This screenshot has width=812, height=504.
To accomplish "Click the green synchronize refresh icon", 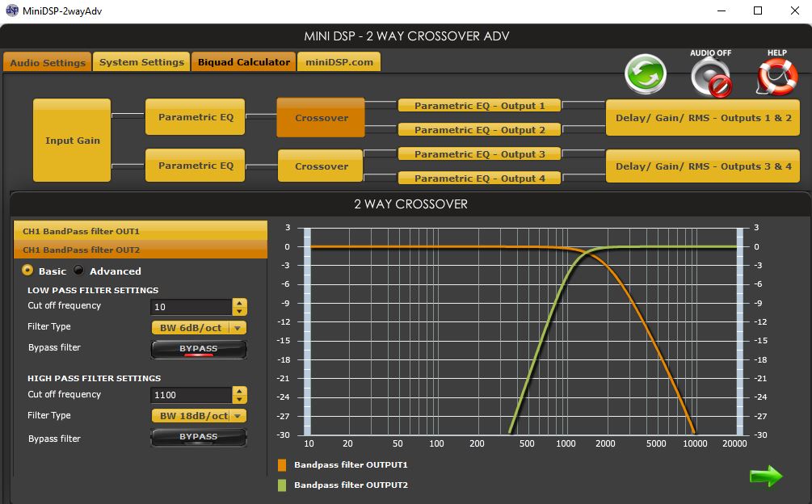I will [x=646, y=74].
